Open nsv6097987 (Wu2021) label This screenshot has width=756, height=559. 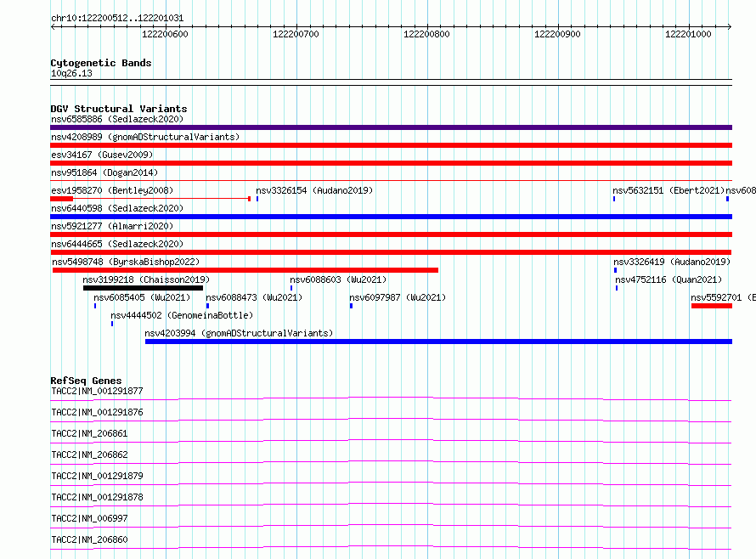tap(398, 297)
